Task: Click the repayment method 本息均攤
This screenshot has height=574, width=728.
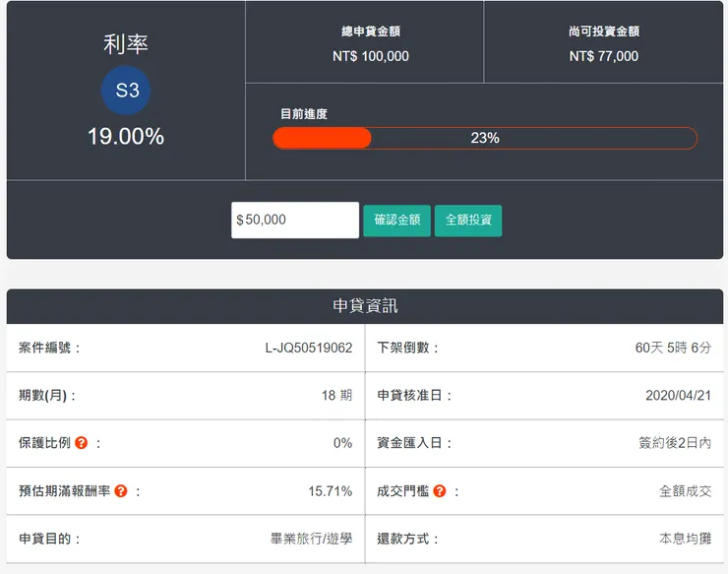Action: (685, 539)
